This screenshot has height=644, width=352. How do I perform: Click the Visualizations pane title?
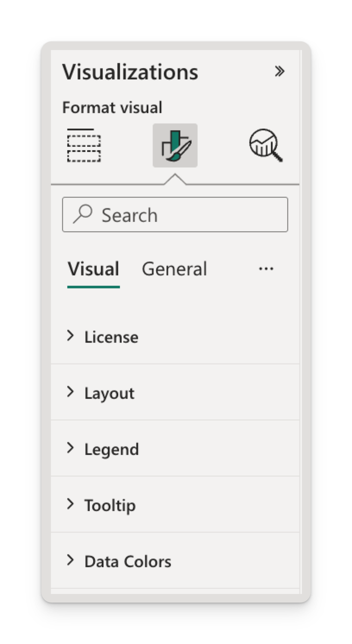(130, 72)
